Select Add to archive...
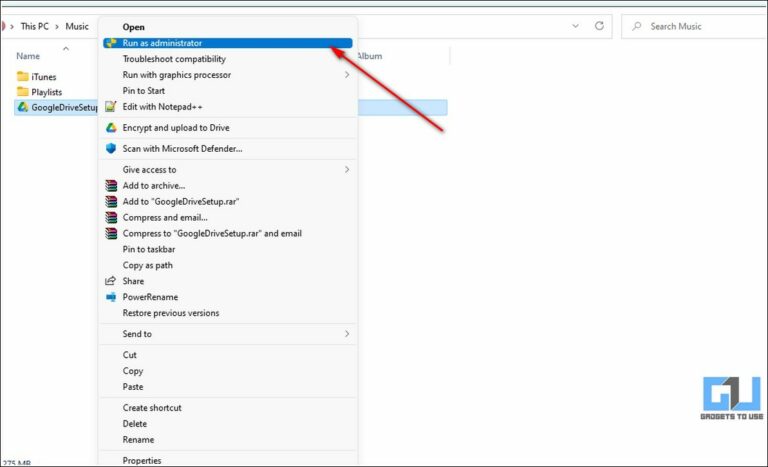768x467 pixels. point(228,186)
